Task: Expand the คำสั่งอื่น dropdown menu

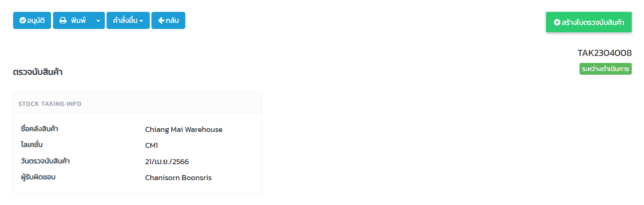Action: pos(128,20)
